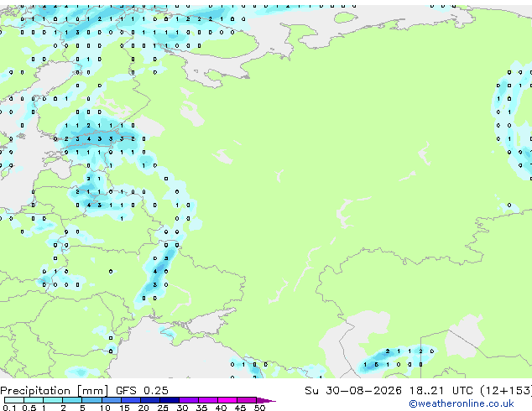This screenshot has width=532, height=411.
Task: Pick the 1–2 mm legend swatch
Action: point(53,400)
